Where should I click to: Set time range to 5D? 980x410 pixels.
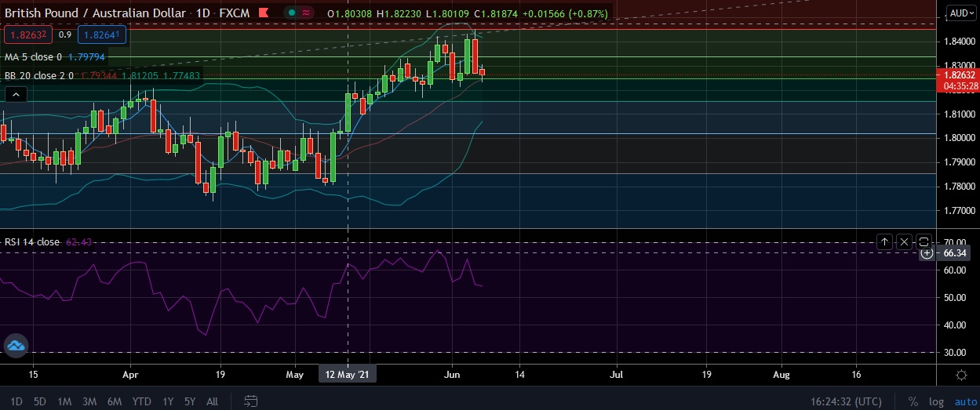[40, 401]
